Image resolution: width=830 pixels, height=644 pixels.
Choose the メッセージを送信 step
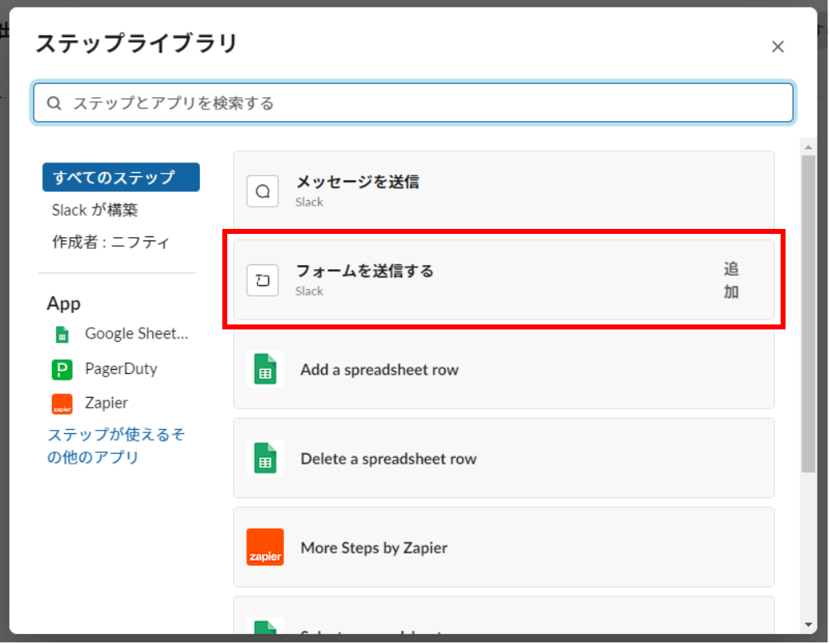(503, 191)
